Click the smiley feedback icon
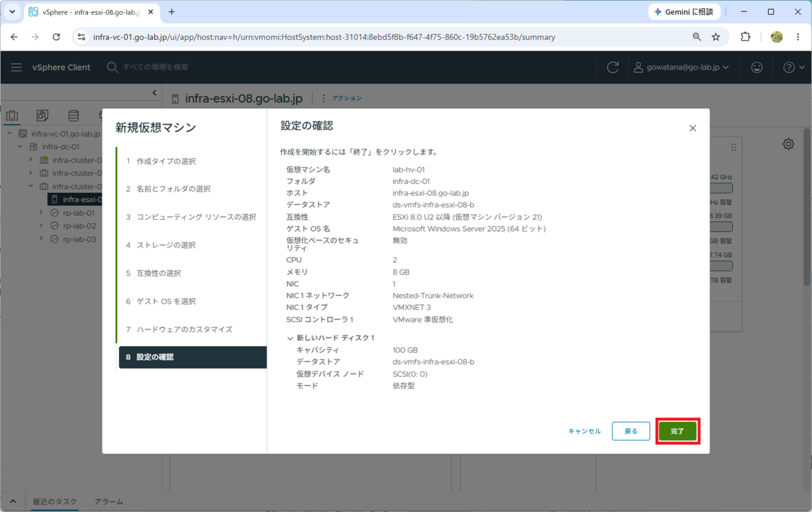 pos(757,67)
